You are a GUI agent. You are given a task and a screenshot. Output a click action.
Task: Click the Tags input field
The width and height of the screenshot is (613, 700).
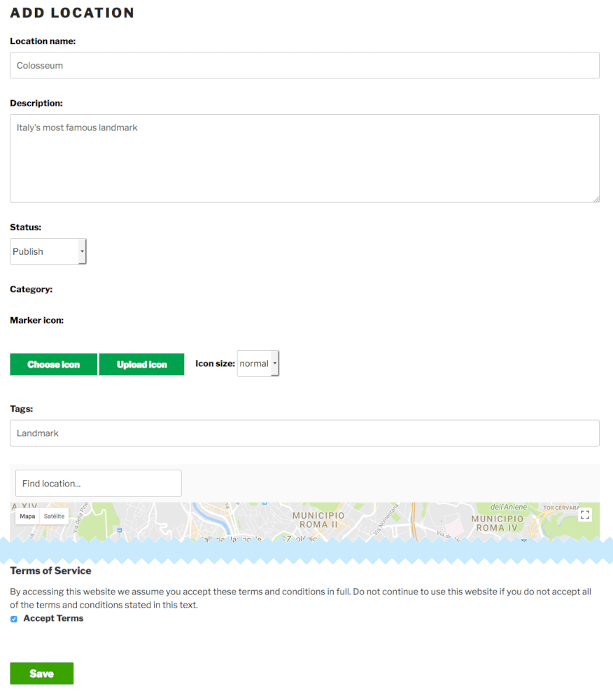(304, 433)
